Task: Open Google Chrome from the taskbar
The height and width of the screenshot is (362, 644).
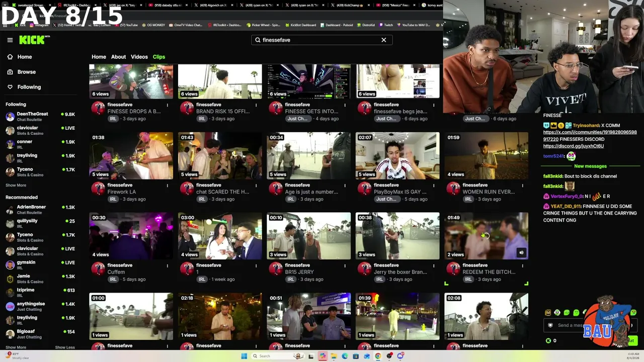Action: (378, 356)
